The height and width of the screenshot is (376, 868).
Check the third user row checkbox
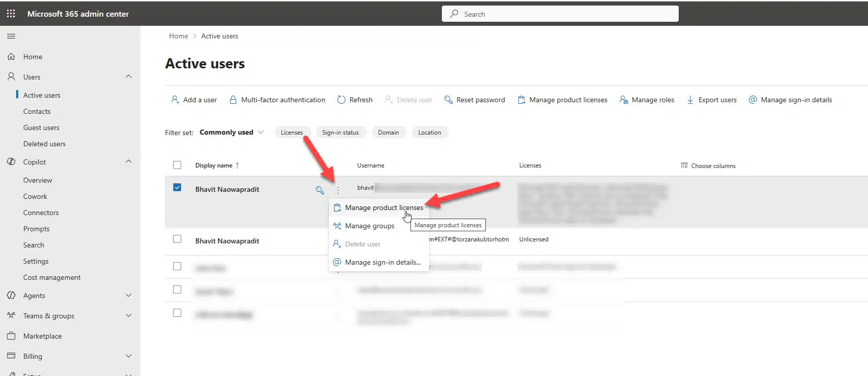177,266
